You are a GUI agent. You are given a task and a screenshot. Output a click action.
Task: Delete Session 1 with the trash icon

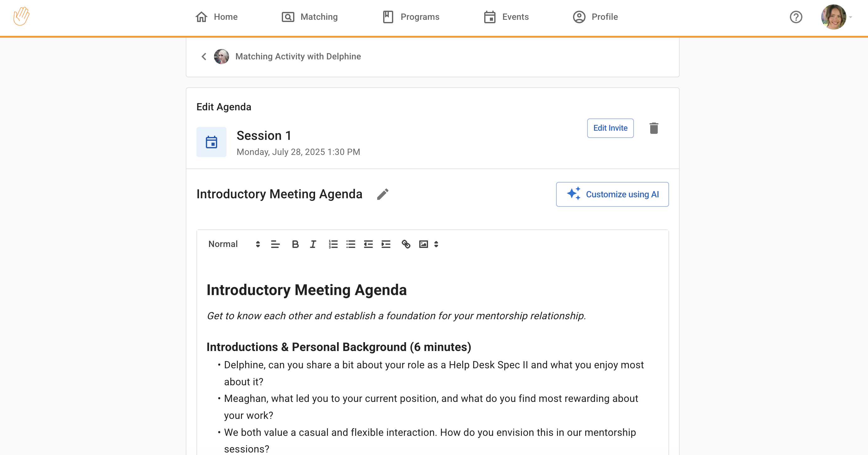(x=653, y=128)
